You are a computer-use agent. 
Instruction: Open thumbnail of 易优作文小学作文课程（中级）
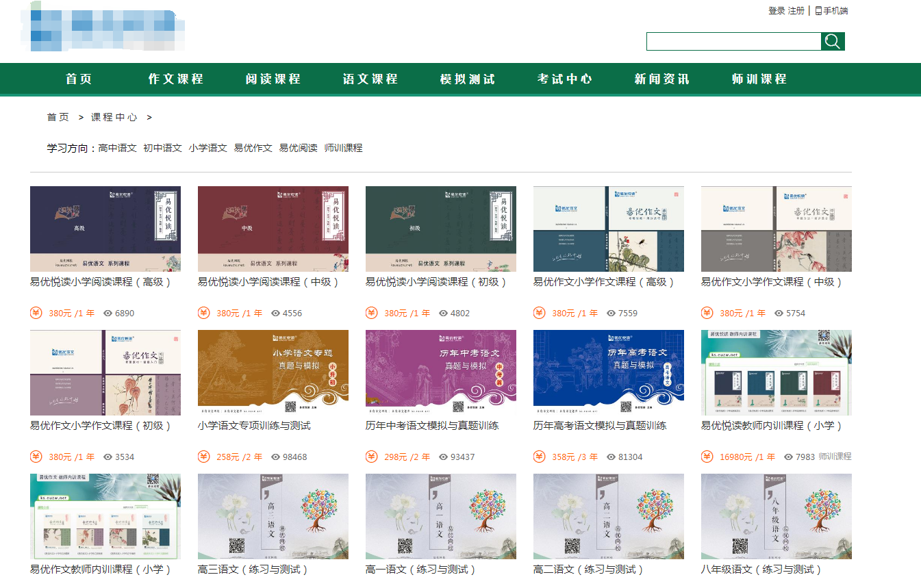[x=777, y=229]
